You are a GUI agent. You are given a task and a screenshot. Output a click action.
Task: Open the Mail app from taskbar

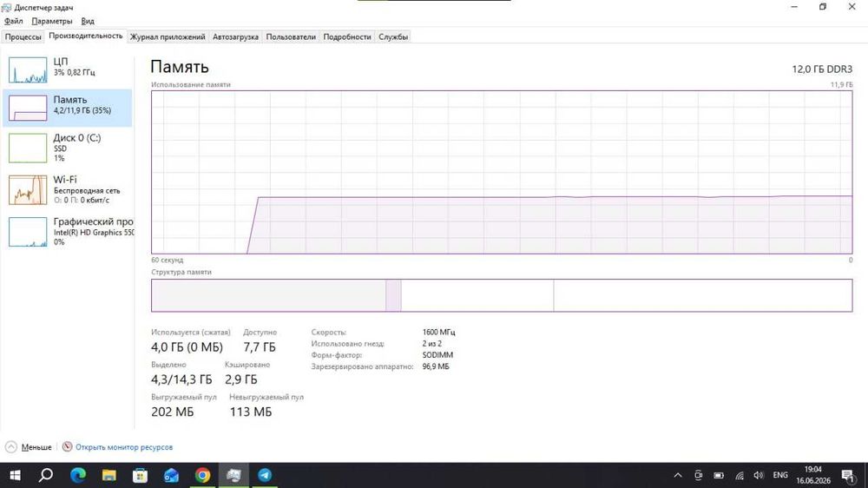(171, 475)
